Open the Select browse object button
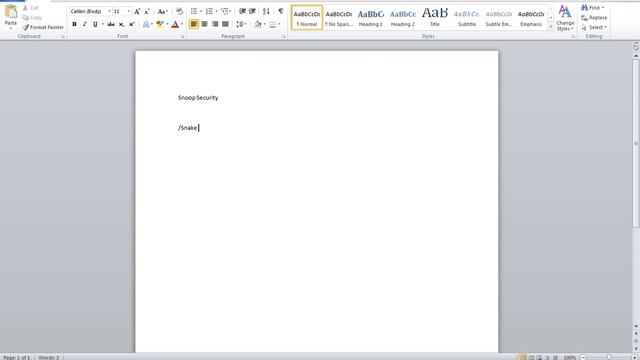Screen dimensions: 640x360 [x=636, y=341]
